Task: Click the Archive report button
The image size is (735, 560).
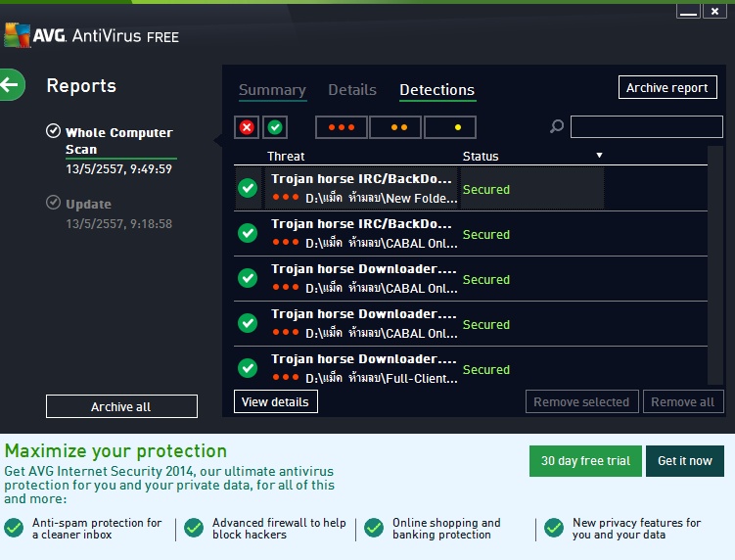Action: click(667, 87)
